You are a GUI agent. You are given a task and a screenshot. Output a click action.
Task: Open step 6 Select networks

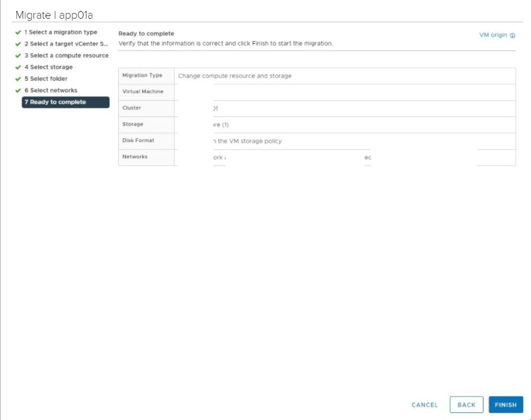(50, 91)
